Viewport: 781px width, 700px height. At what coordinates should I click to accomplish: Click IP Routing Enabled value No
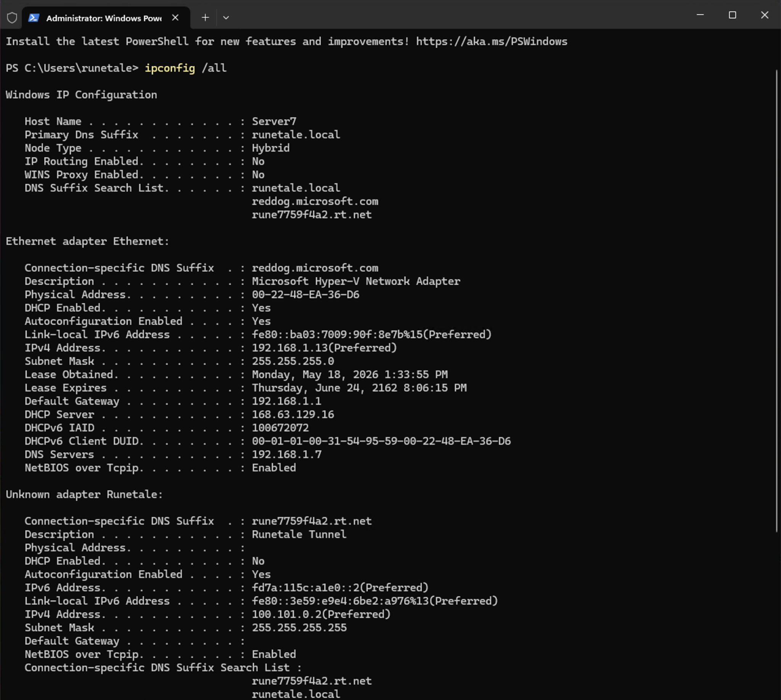[258, 162]
